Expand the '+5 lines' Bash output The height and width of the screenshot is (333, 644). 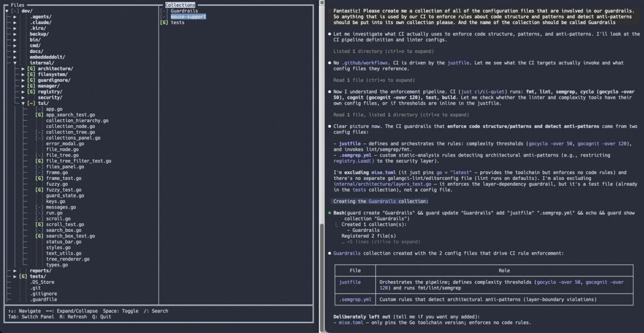[x=380, y=242]
